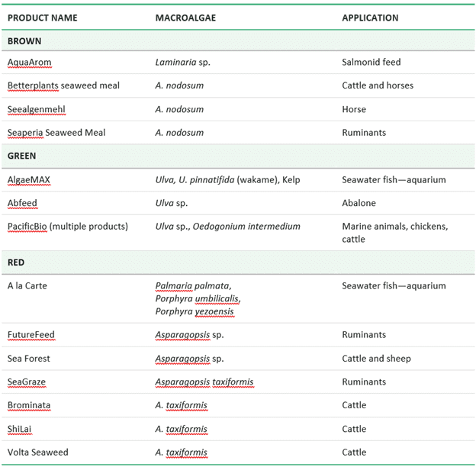Click the Cattle and sheep cell
476x467 pixels.
tap(376, 359)
